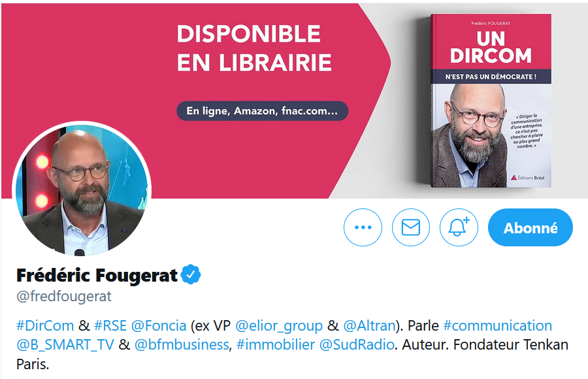Visit the @Foncia mention

point(159,325)
